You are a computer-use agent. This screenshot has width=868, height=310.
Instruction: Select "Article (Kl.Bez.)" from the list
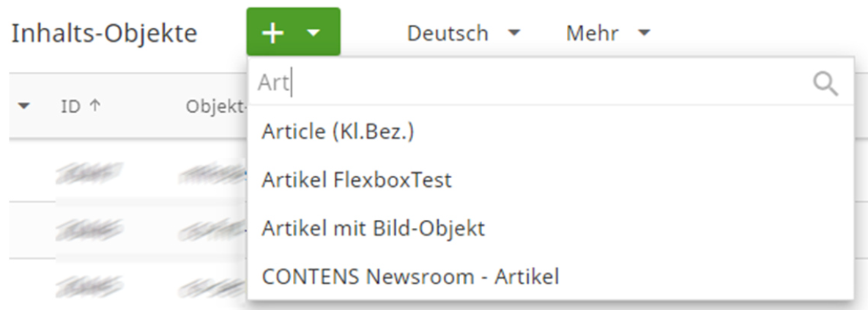click(x=343, y=131)
